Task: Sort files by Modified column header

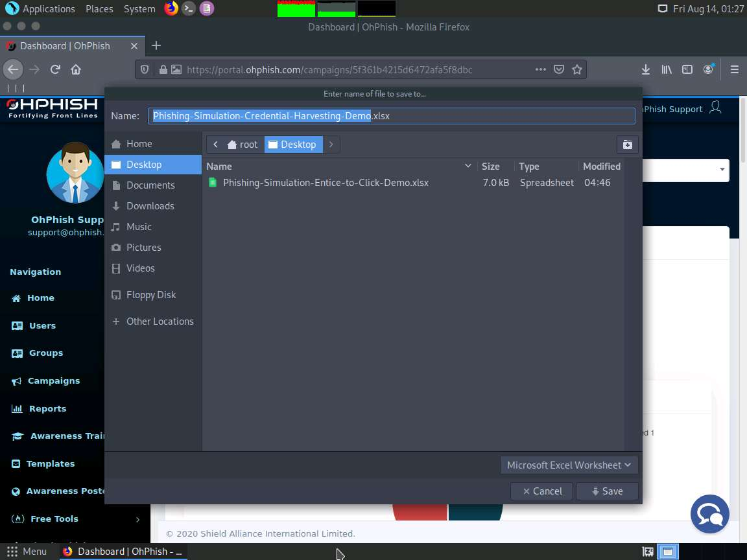Action: click(601, 166)
